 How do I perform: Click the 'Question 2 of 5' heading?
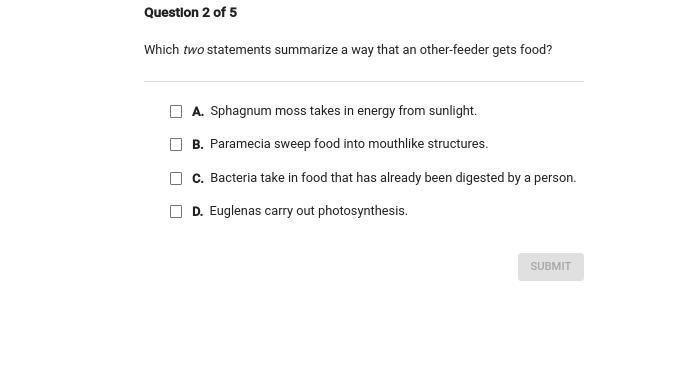(191, 12)
